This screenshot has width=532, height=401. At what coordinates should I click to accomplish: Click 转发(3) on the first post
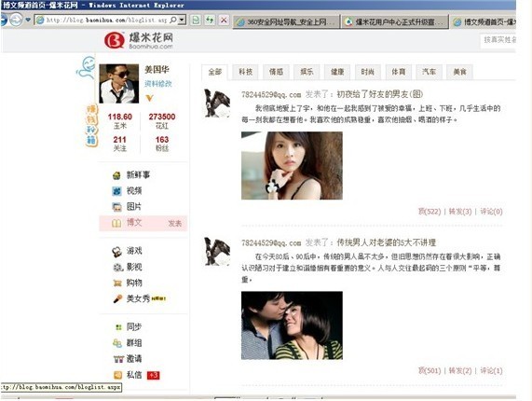pos(460,212)
